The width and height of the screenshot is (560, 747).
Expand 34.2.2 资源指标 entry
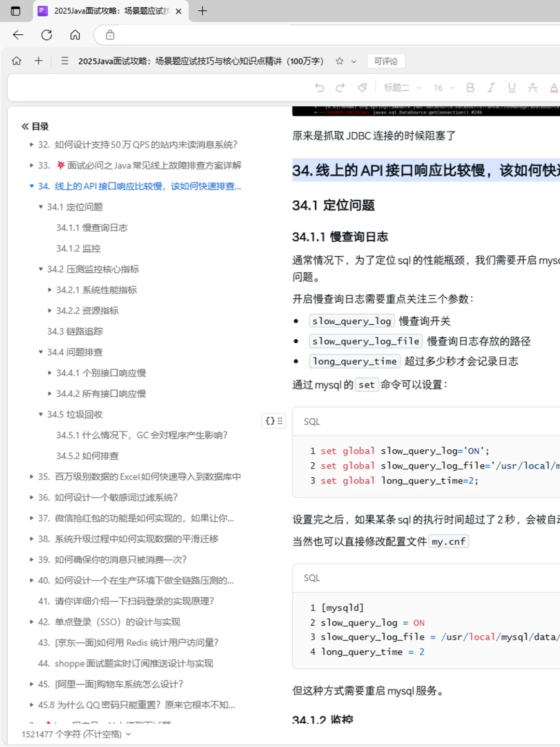(x=50, y=311)
